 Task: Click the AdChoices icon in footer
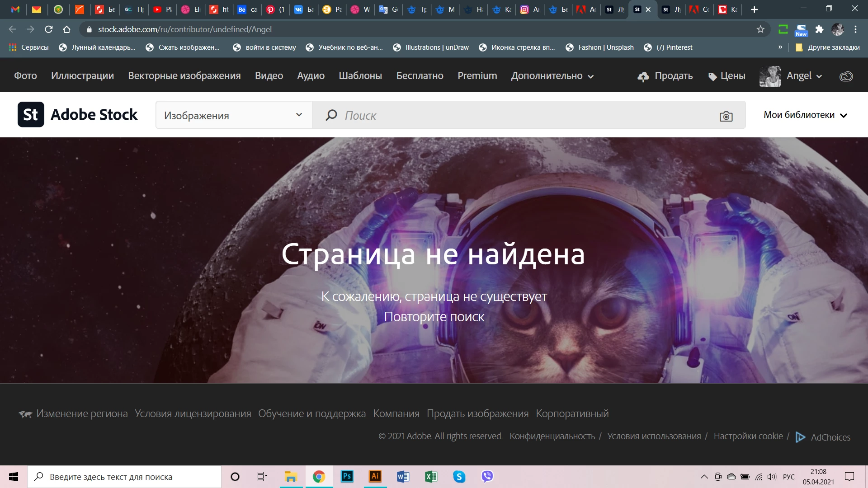point(800,437)
